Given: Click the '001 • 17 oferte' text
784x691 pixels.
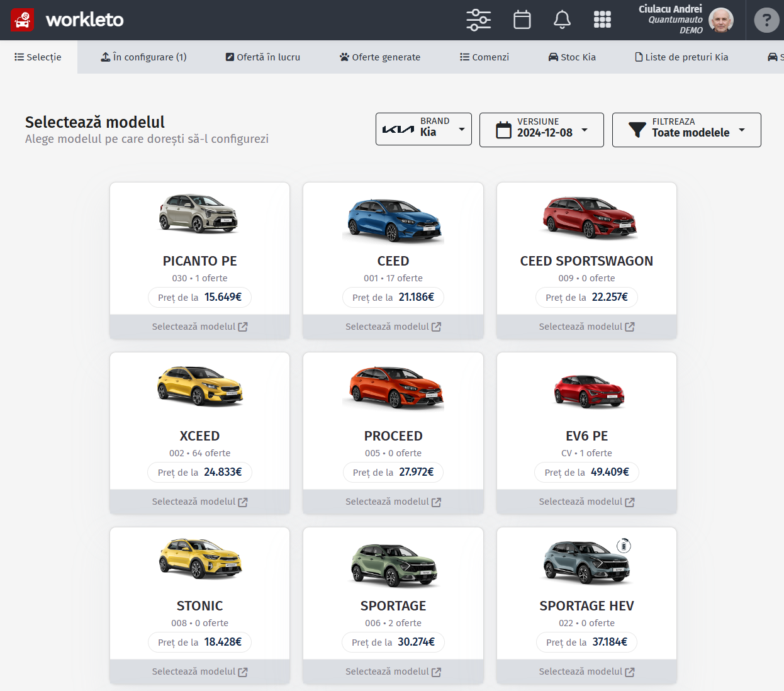Looking at the screenshot, I should coord(393,278).
